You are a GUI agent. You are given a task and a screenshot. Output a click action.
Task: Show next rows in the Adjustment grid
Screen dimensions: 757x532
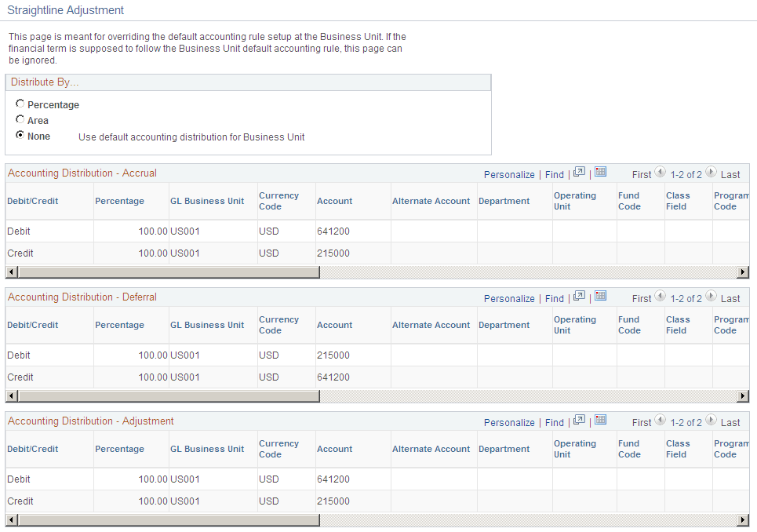711,422
